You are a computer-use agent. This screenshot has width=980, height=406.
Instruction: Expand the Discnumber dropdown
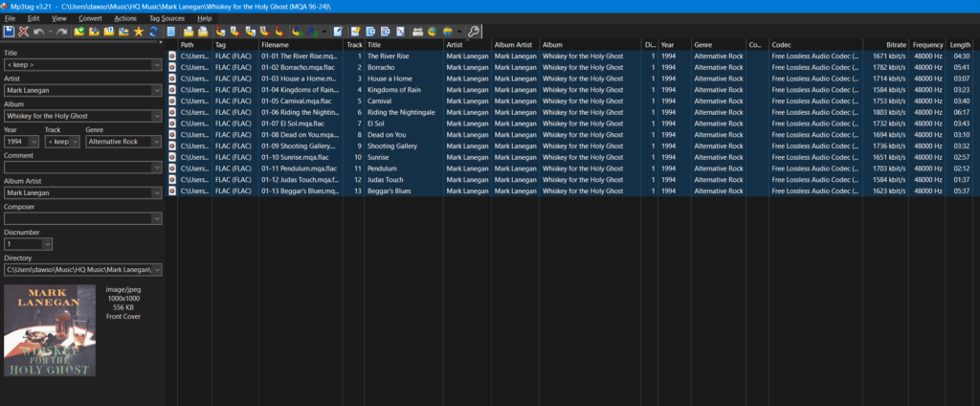(48, 244)
